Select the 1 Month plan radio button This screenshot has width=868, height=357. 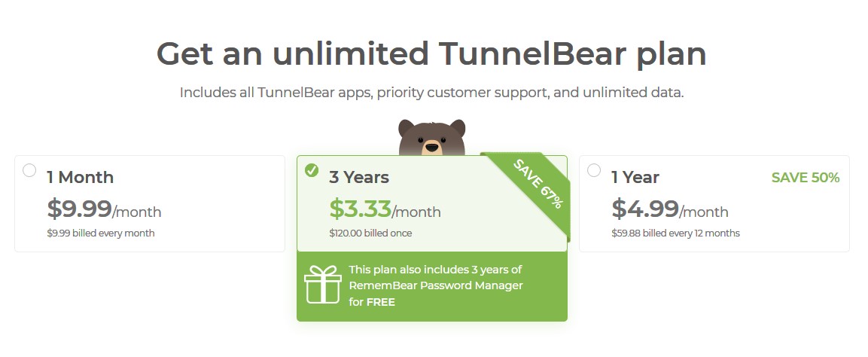pos(29,170)
